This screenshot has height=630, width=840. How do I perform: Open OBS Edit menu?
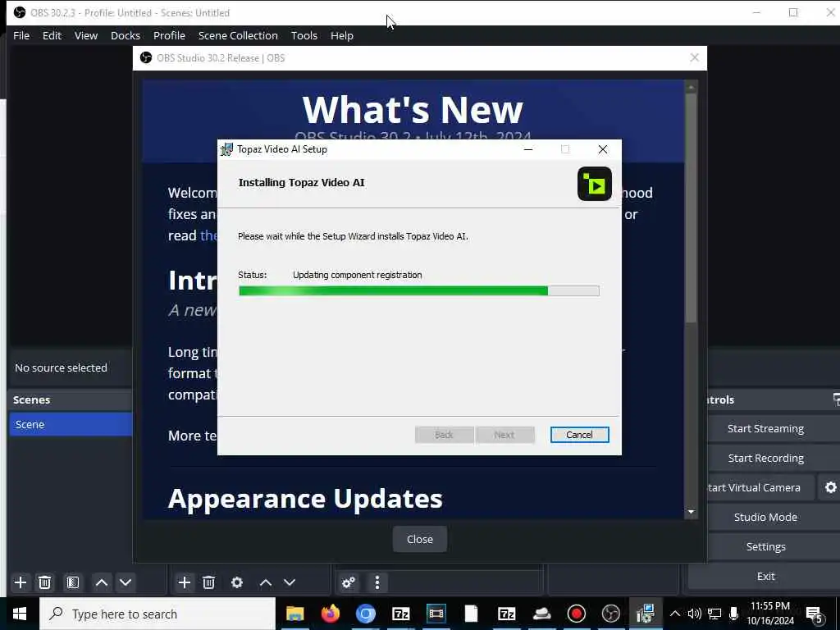tap(52, 35)
